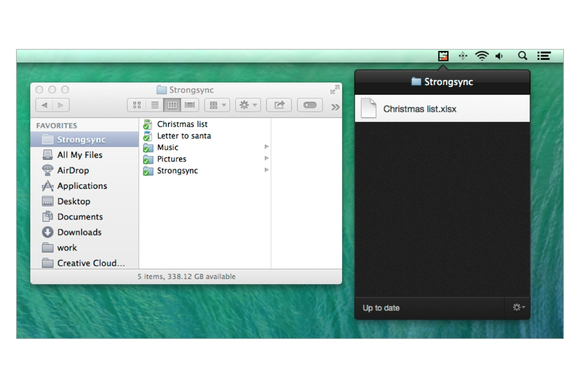
Task: Show more toolbar items via double chevron
Action: [x=335, y=107]
